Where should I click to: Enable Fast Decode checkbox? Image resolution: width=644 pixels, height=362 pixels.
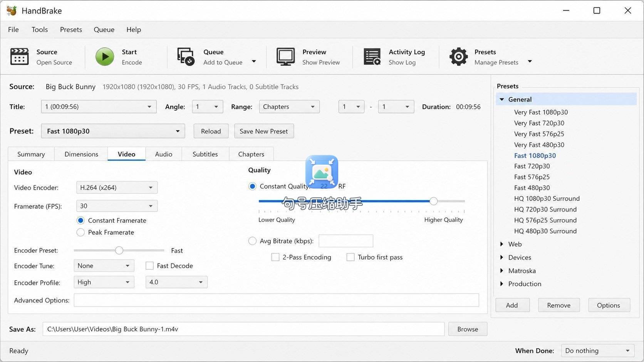click(x=149, y=266)
